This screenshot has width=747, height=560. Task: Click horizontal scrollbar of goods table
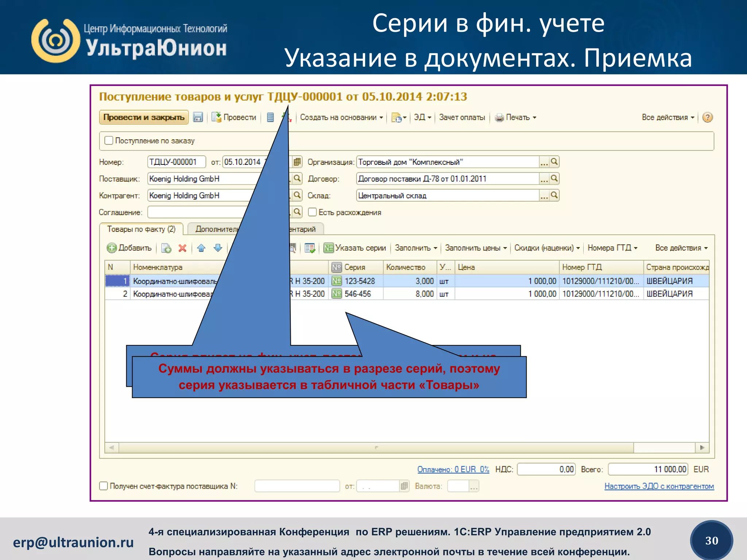[376, 447]
